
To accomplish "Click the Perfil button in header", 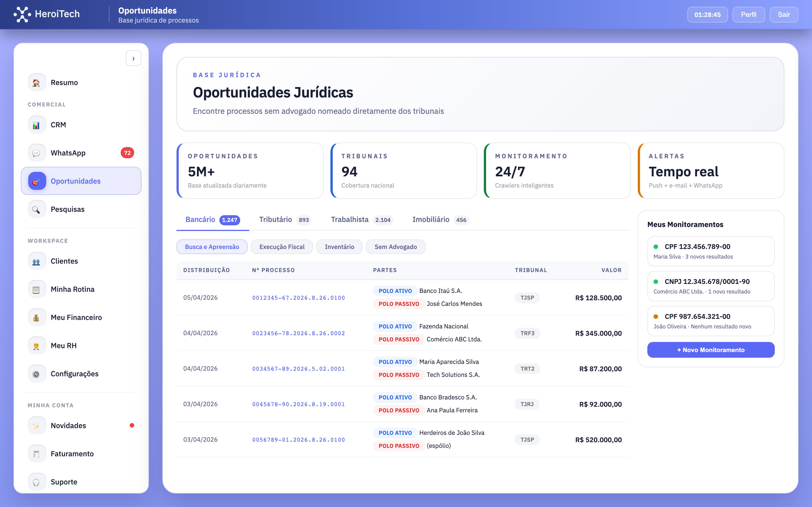I will tap(748, 15).
